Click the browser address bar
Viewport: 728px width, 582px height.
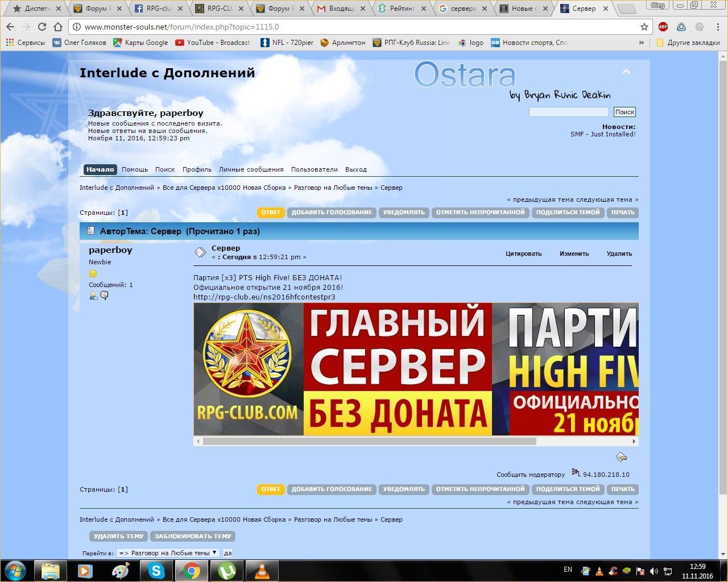click(x=360, y=27)
